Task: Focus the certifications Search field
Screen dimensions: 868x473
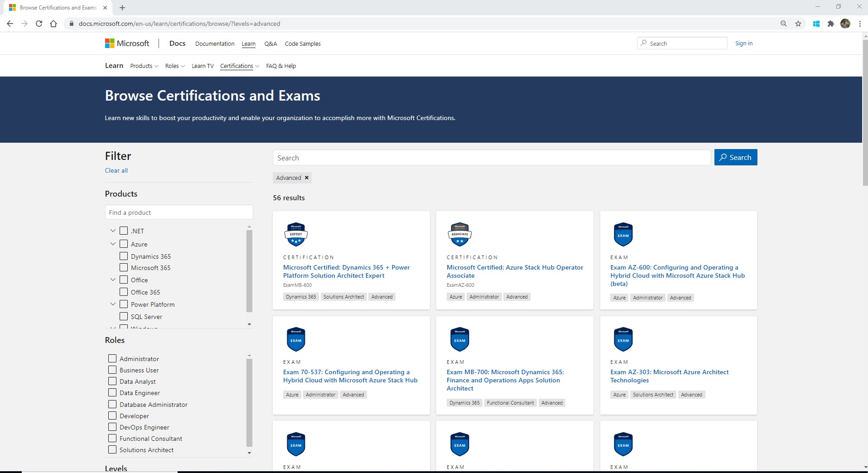Action: pos(492,158)
